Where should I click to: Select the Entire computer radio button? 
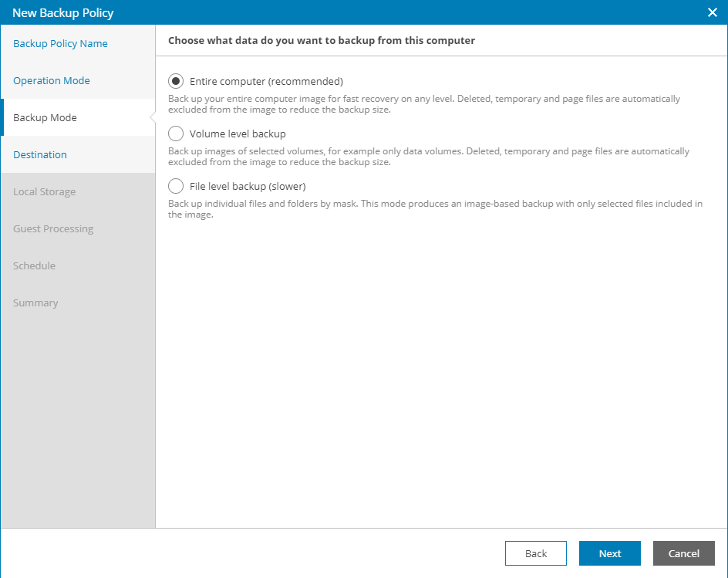coord(176,81)
